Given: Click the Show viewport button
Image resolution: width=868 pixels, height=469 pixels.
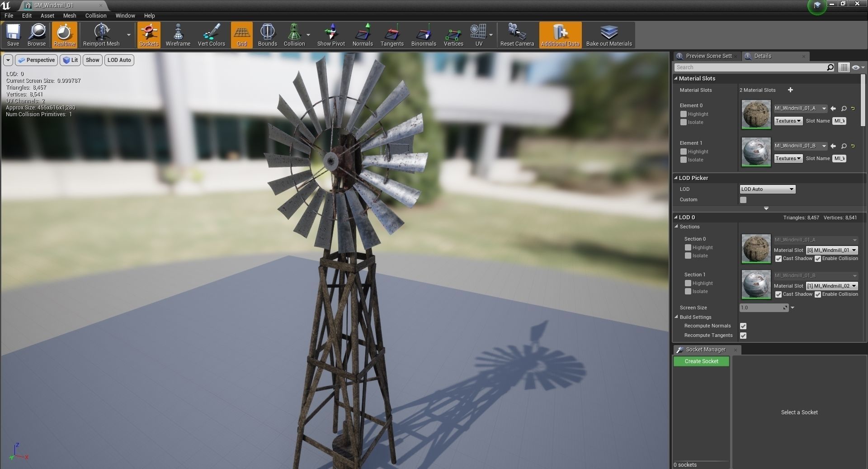Looking at the screenshot, I should pos(92,60).
